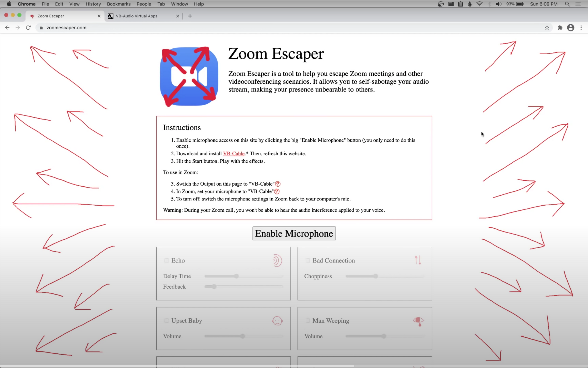Viewport: 588px width, 368px height.
Task: Click the Bad Connection Choppiness slider
Action: coord(385,276)
